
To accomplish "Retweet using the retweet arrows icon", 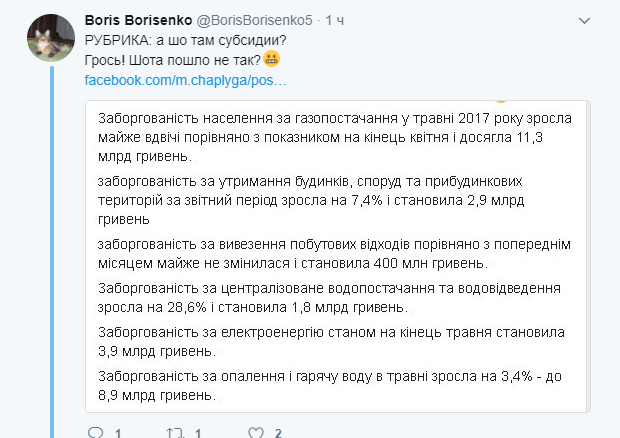I will [x=176, y=432].
